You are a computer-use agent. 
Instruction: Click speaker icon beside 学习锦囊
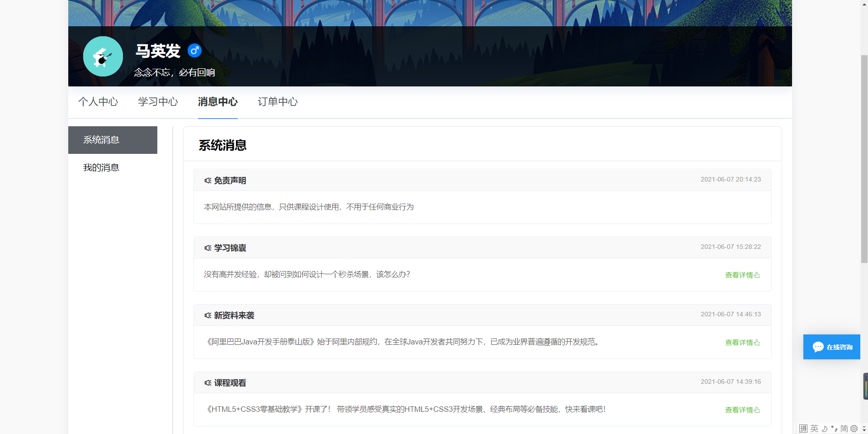(x=208, y=248)
